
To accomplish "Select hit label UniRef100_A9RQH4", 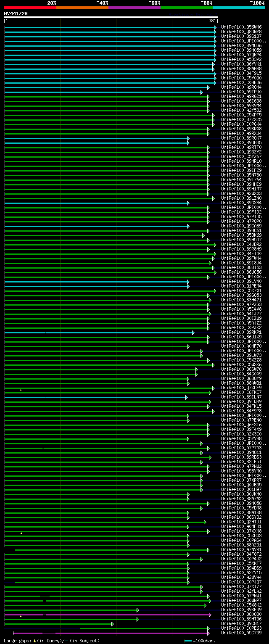I will click(x=241, y=87).
